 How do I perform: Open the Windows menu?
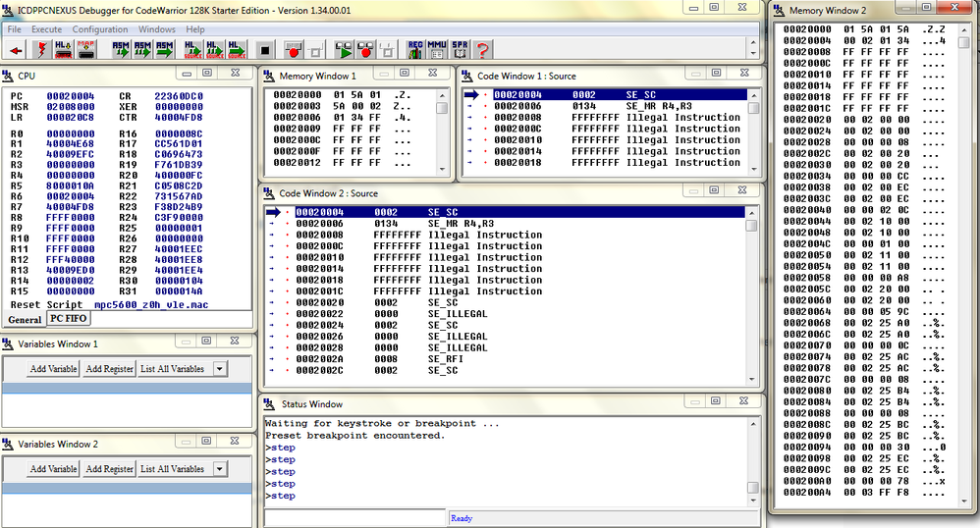coord(157,29)
